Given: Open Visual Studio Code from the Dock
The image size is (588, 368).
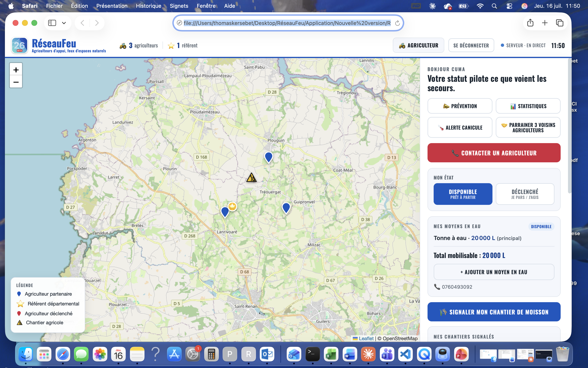Looking at the screenshot, I should (x=405, y=354).
